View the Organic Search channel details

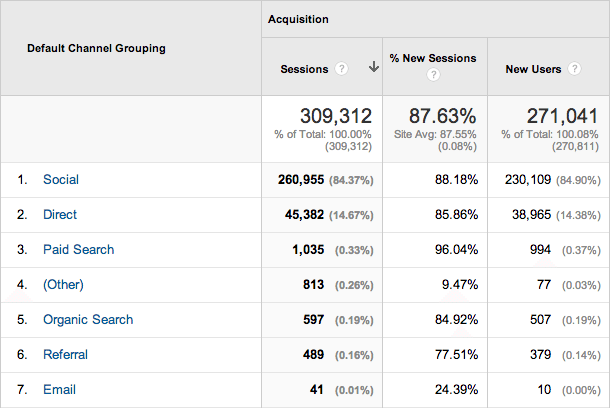87,320
